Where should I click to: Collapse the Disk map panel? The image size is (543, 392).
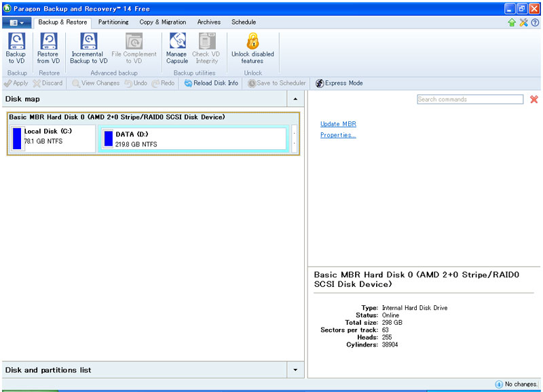(x=295, y=99)
